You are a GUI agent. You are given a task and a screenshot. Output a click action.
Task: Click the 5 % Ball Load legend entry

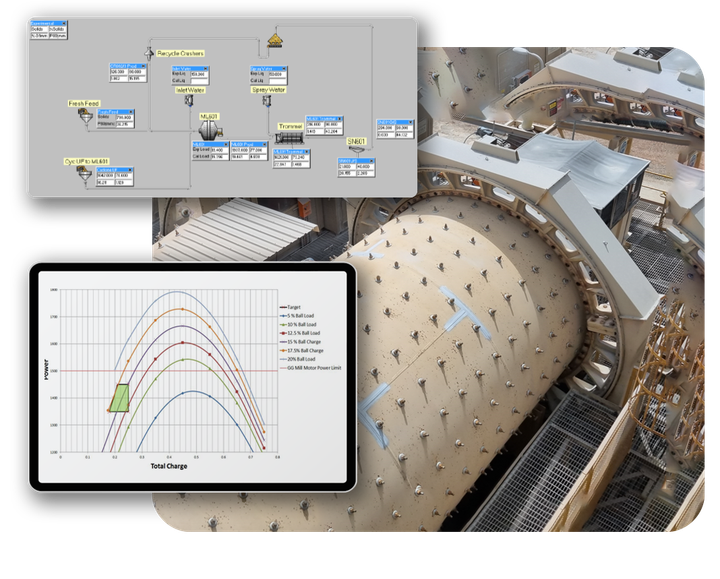(x=297, y=316)
